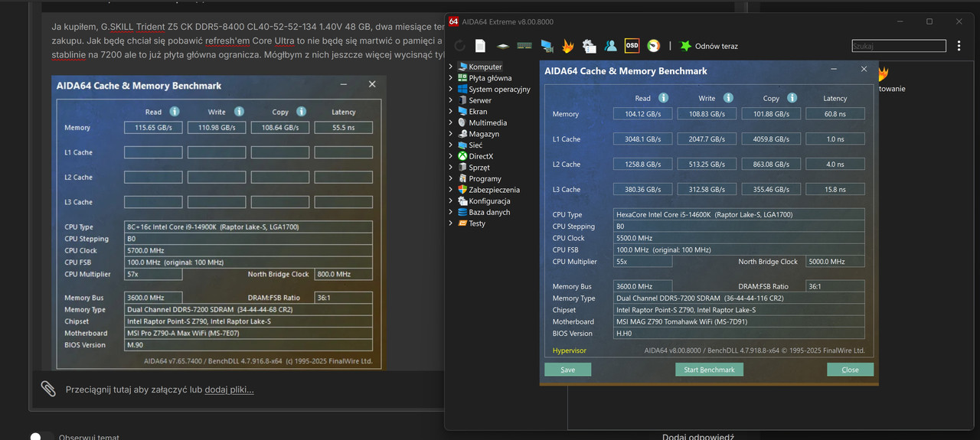This screenshot has width=980, height=440.
Task: Click the North Bridge Clock value 5000.0 MHz
Action: point(835,262)
